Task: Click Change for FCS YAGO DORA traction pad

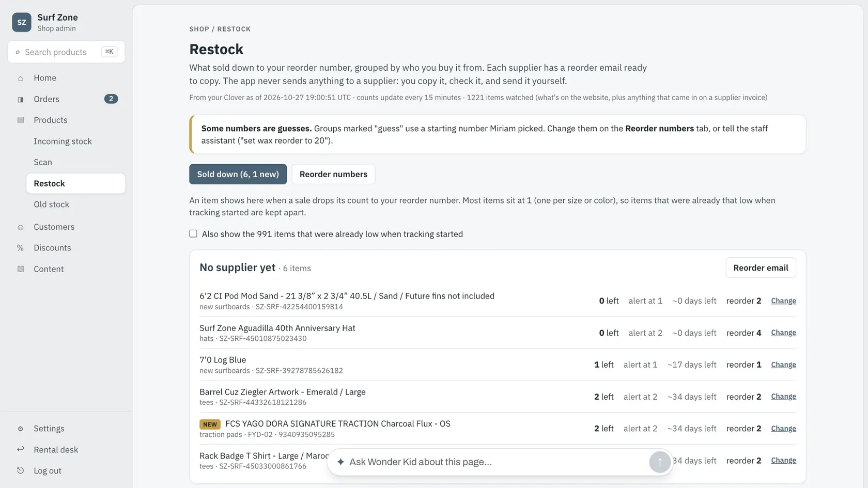Action: click(783, 428)
